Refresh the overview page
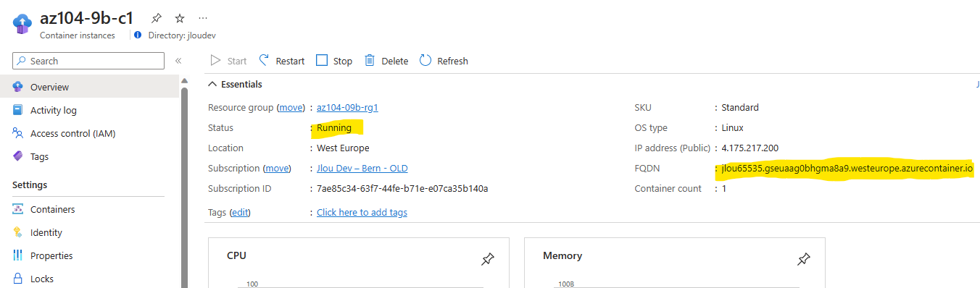Image resolution: width=980 pixels, height=288 pixels. (x=444, y=61)
